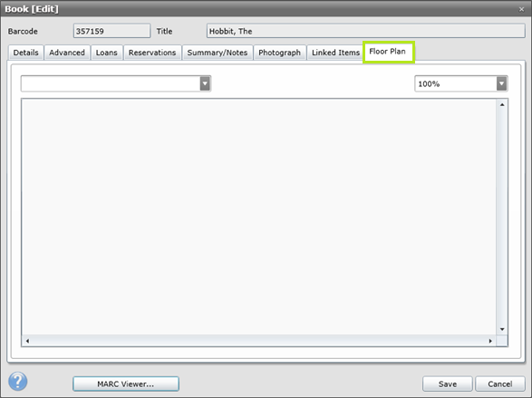Switch to the Linked Items tab
532x398 pixels.
click(335, 53)
